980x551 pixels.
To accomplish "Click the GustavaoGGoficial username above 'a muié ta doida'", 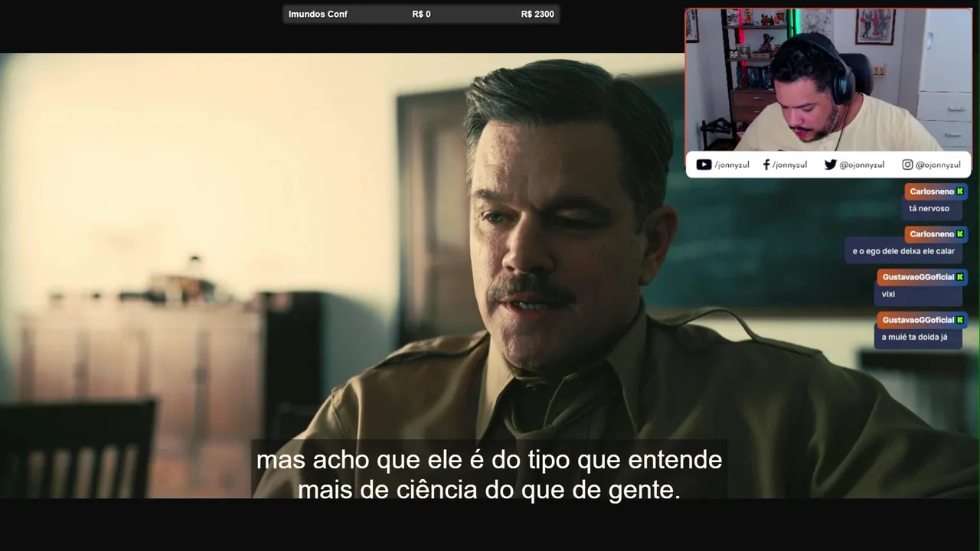I will pos(918,320).
